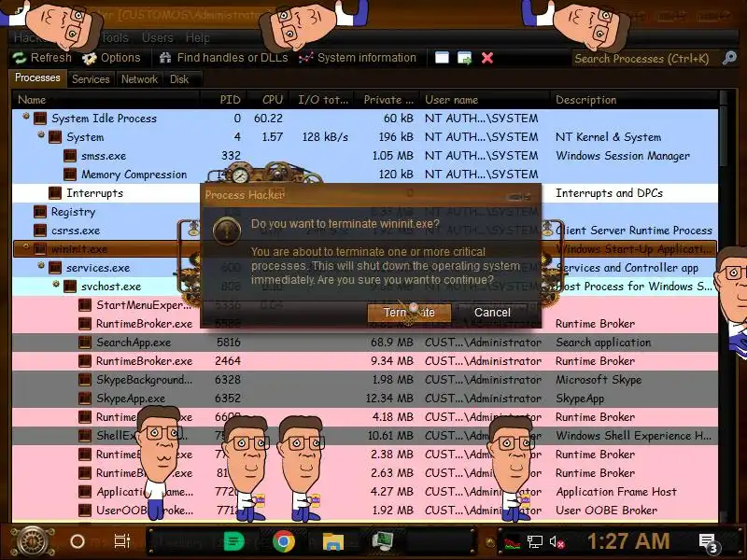The height and width of the screenshot is (560, 747).
Task: Click Cancel in the terminate dialog
Action: pos(492,313)
